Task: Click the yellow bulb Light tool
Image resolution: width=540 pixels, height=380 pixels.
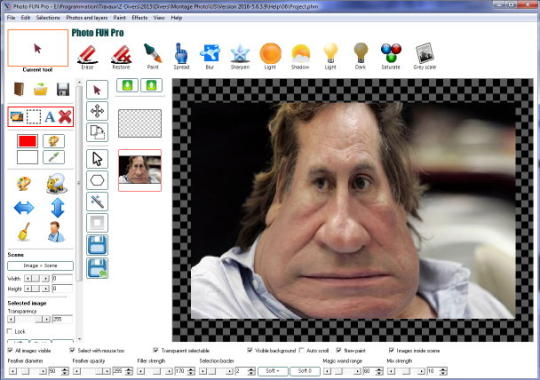Action: [330, 55]
